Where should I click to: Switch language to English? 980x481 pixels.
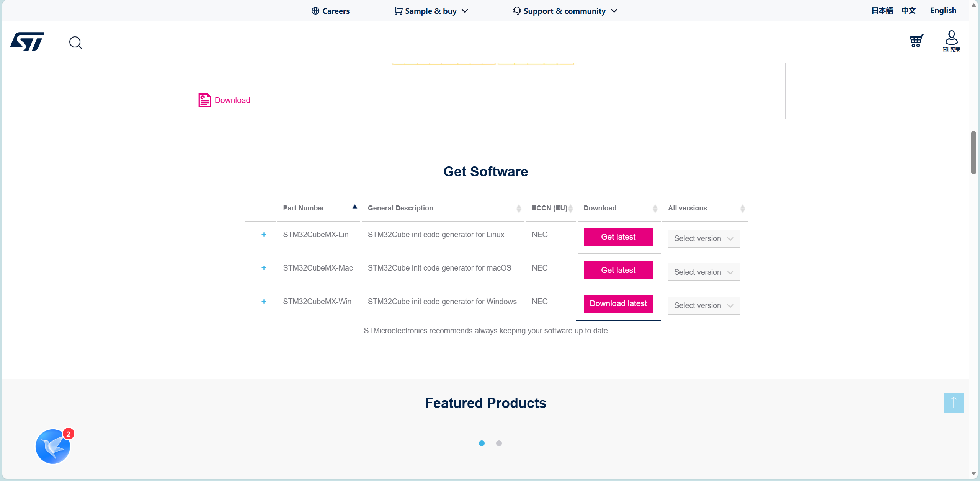click(x=943, y=10)
